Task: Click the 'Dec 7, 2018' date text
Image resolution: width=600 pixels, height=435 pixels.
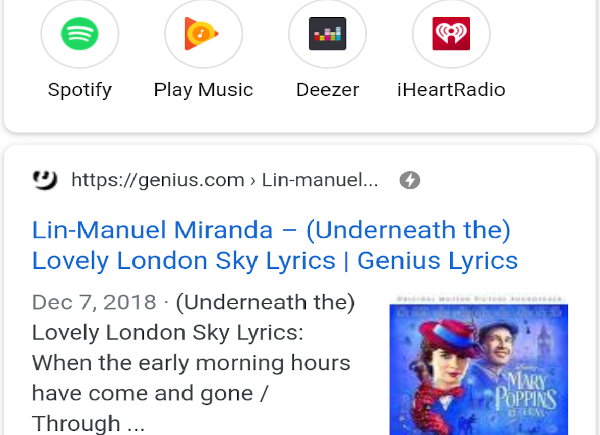Action: coord(94,302)
